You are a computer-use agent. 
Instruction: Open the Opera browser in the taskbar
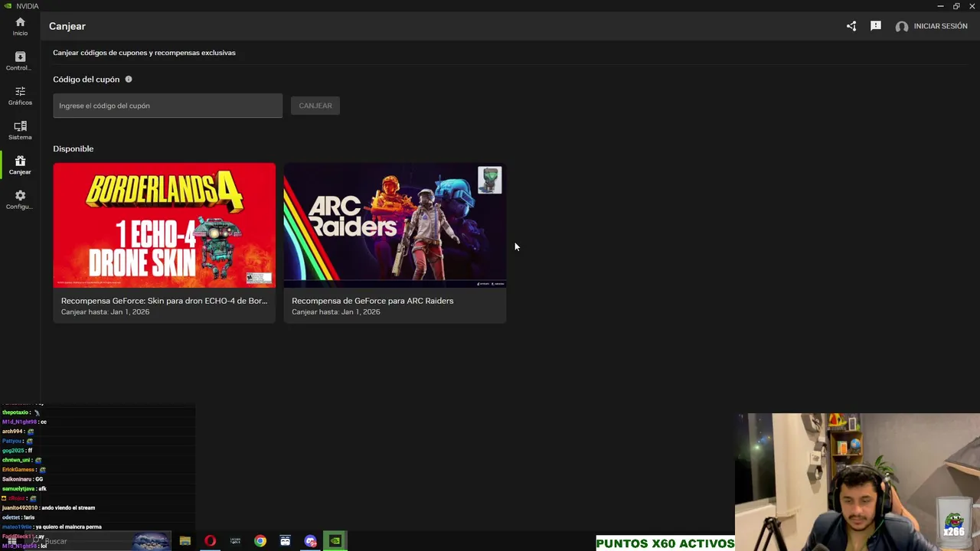210,541
